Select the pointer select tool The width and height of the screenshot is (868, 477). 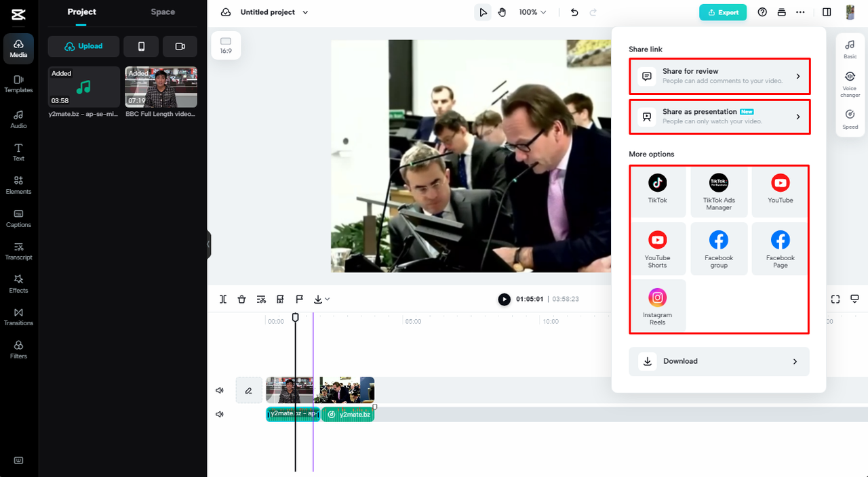483,12
